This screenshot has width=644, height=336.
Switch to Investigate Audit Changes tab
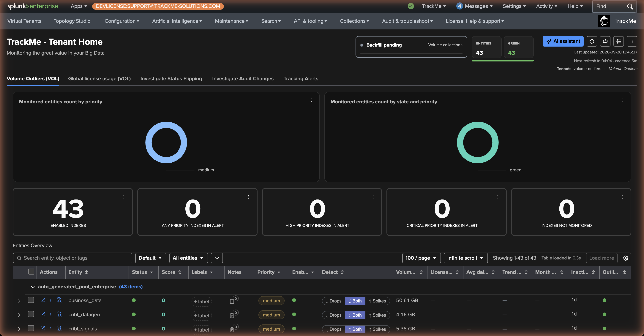click(243, 79)
